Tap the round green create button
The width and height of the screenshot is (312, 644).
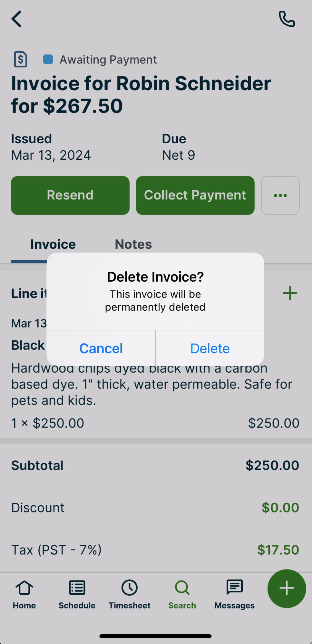click(x=287, y=589)
